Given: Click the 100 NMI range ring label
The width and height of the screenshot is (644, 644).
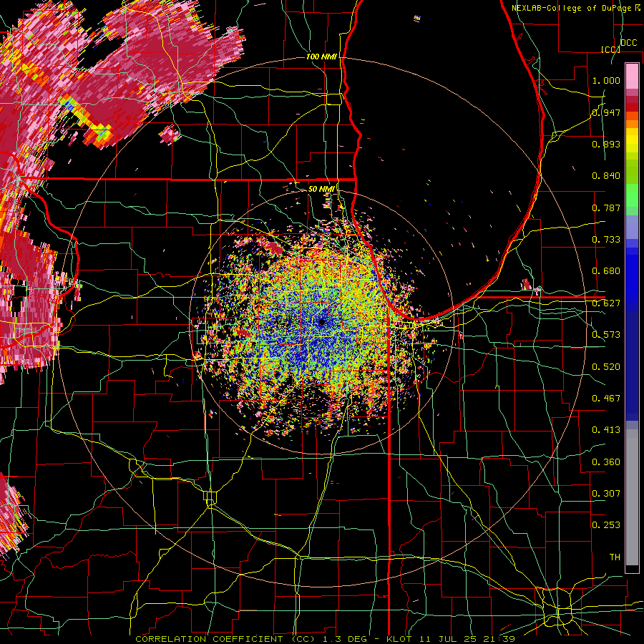Looking at the screenshot, I should click(x=321, y=57).
